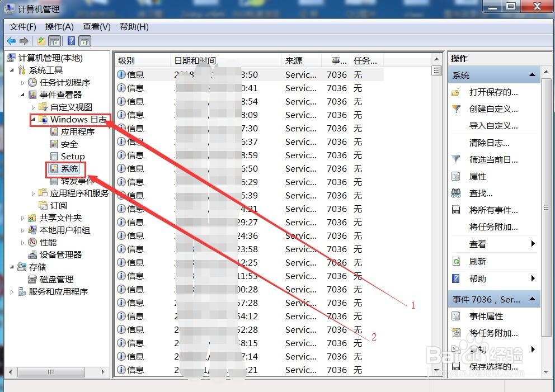Select the event row ending 57:28

(x=250, y=303)
